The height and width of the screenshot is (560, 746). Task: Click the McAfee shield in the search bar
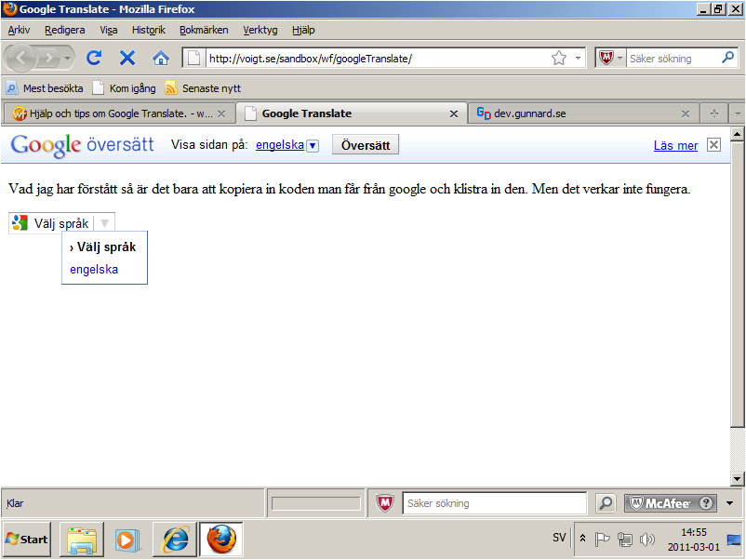[606, 58]
